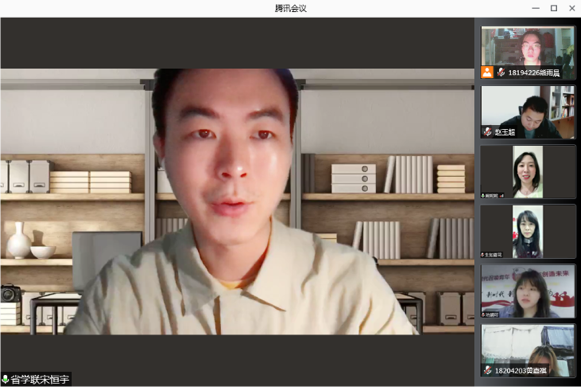Image resolution: width=581 pixels, height=387 pixels.
Task: Click green microphone icon beside 省学联宋恒宇
Action: coord(5,380)
